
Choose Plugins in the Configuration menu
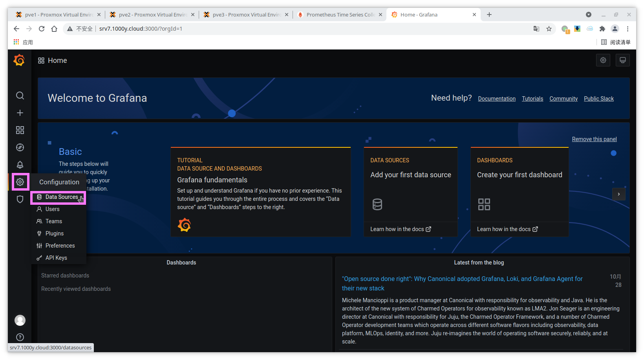54,233
